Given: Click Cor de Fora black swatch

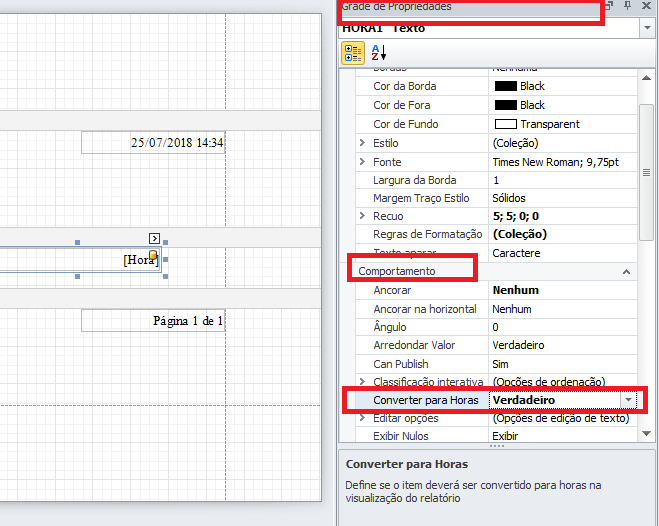Looking at the screenshot, I should click(x=506, y=105).
